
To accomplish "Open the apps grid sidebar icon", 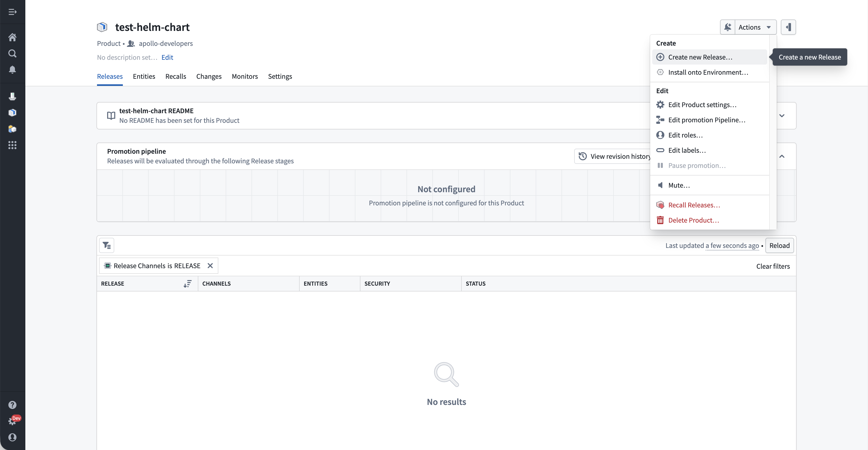I will (x=12, y=145).
